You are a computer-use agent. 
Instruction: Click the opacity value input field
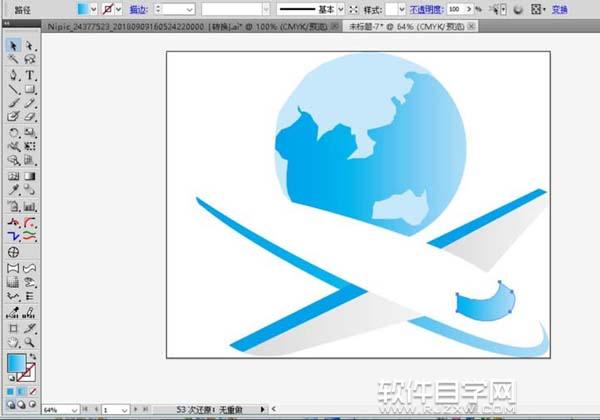point(455,9)
